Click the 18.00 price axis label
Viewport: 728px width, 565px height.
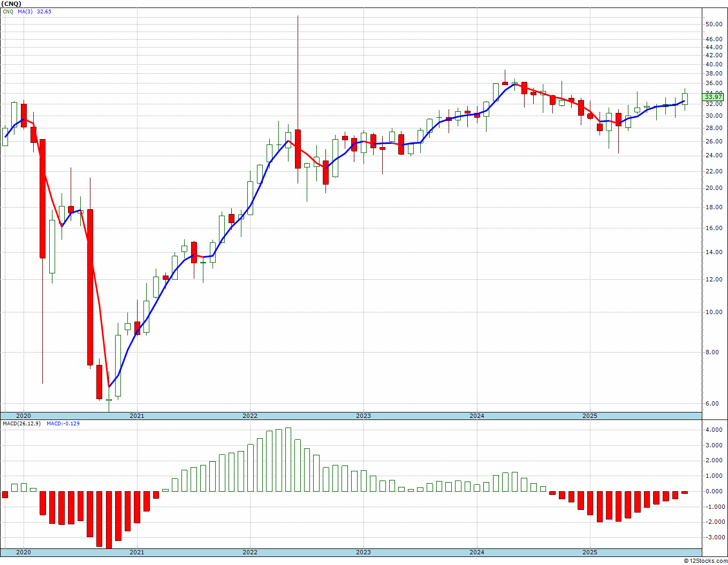coord(714,207)
